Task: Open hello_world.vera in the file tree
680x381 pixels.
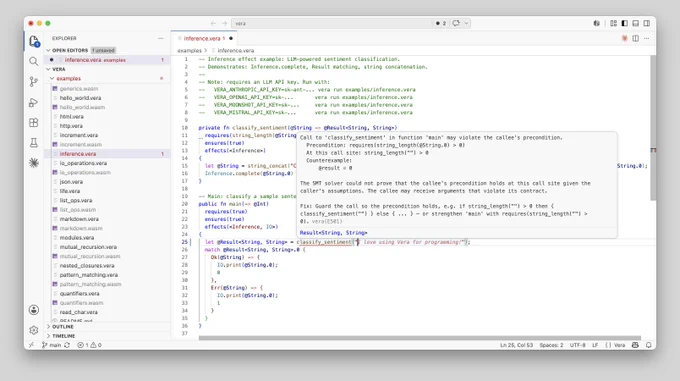Action: coord(80,98)
